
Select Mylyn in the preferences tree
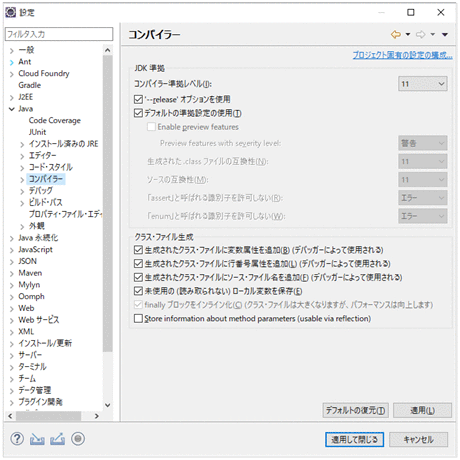[x=29, y=285]
